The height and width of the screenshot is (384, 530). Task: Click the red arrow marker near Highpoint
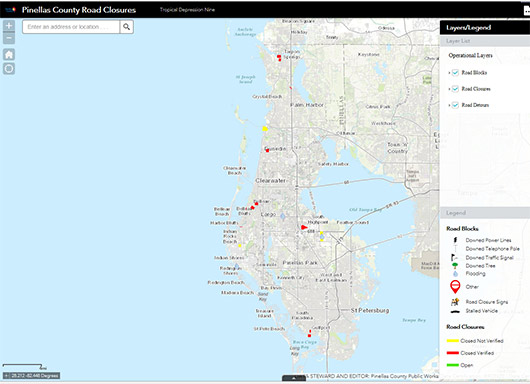304,227
